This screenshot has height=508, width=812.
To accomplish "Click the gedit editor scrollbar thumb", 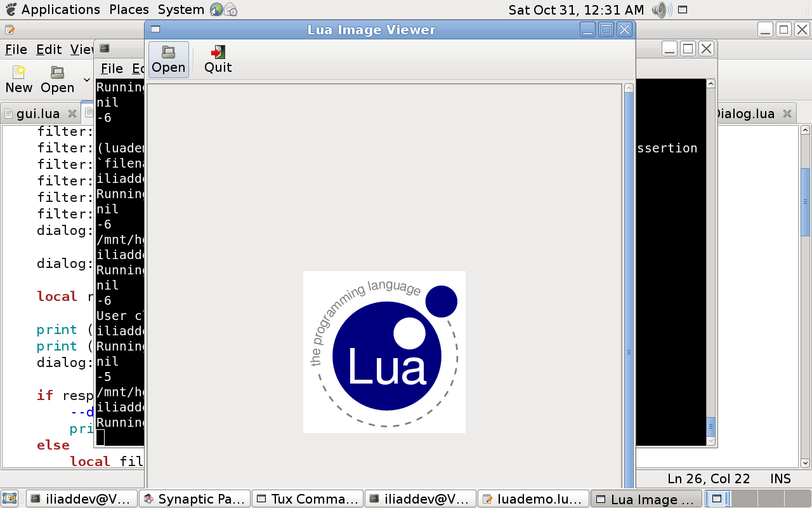I will tap(806, 202).
